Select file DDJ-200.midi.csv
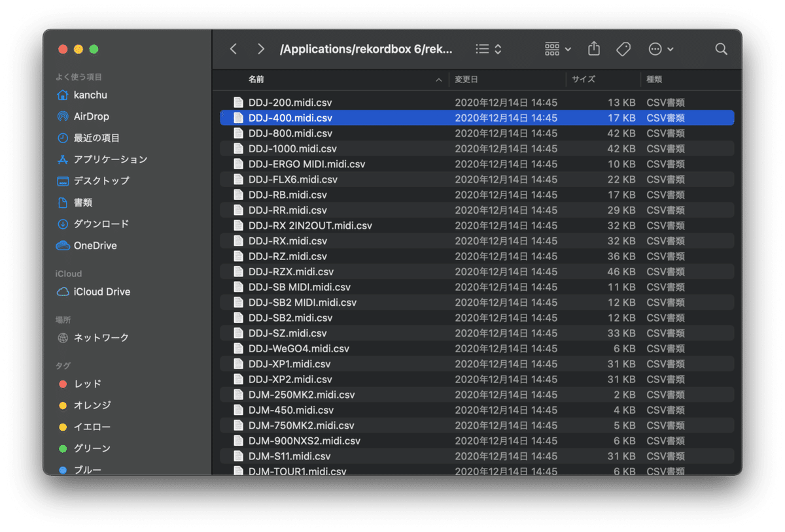Screen dimensions: 785x532 point(477,103)
